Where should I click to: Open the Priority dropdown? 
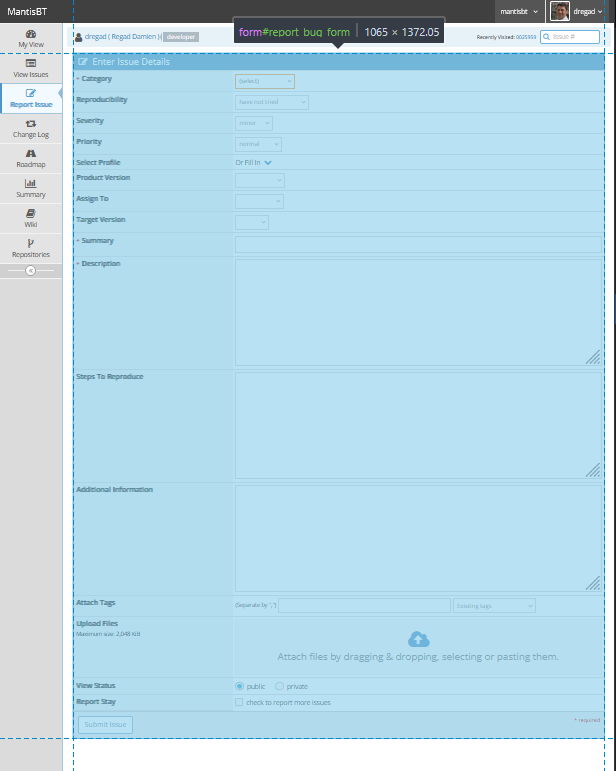pos(258,144)
